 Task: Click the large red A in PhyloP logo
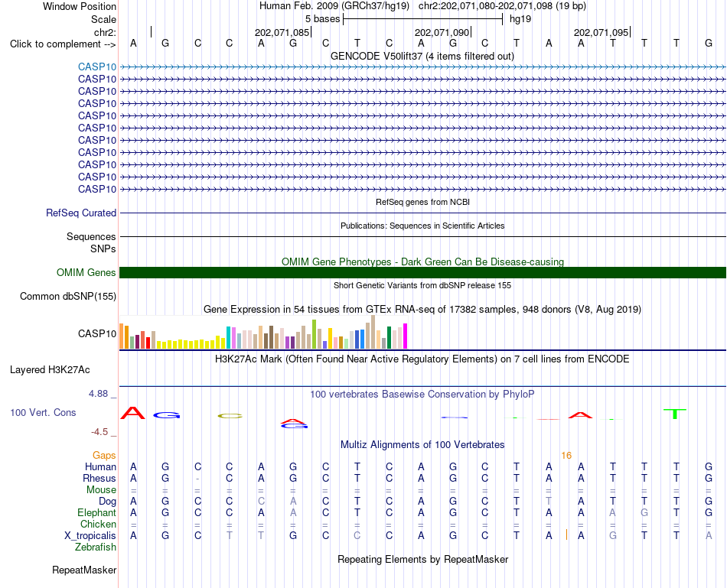coord(132,413)
